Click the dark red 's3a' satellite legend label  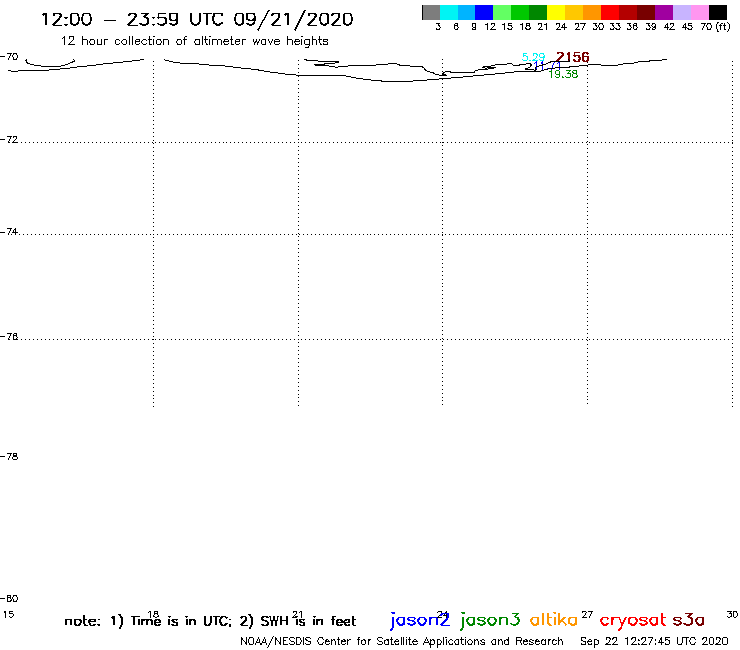689,620
